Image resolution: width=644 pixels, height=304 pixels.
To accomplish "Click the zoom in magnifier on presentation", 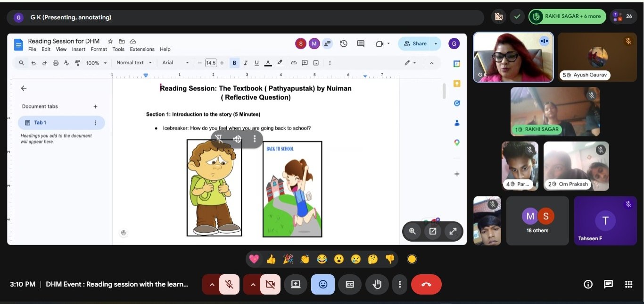I will (x=413, y=231).
